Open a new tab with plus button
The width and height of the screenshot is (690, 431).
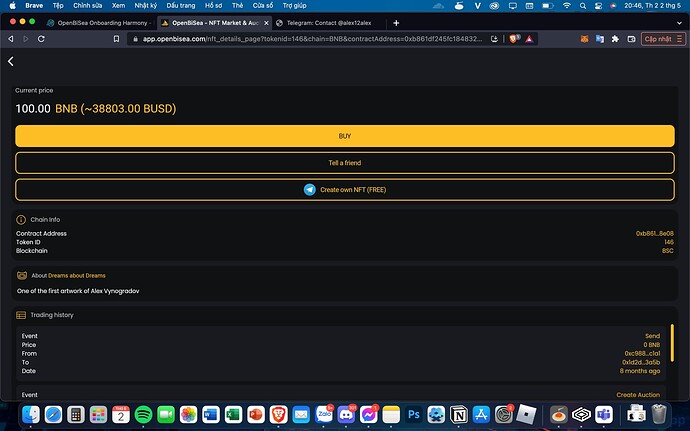[396, 23]
